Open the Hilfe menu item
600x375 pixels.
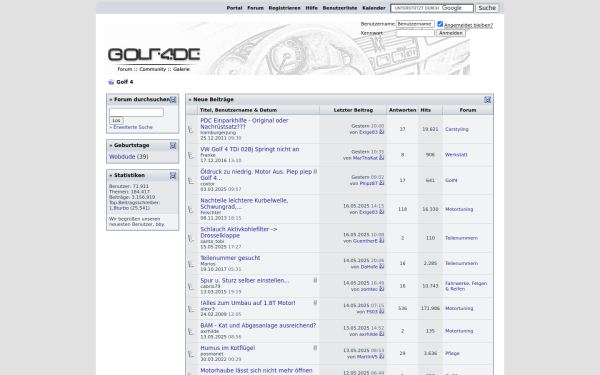click(311, 8)
